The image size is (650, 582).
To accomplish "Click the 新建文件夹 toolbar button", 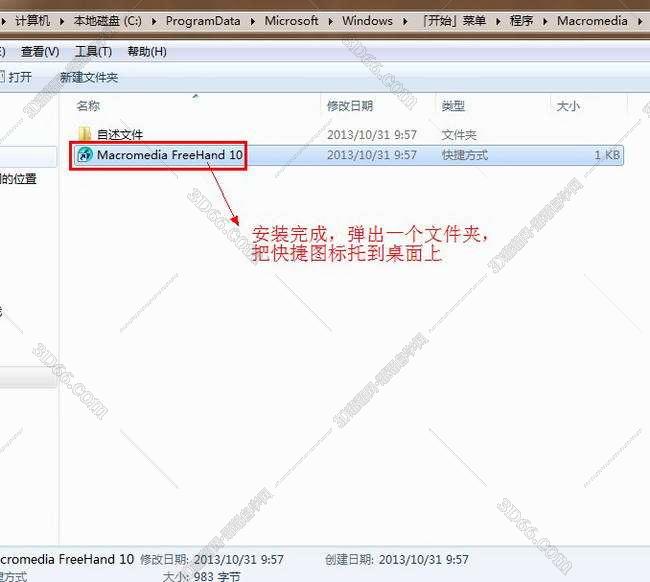I will [x=89, y=78].
